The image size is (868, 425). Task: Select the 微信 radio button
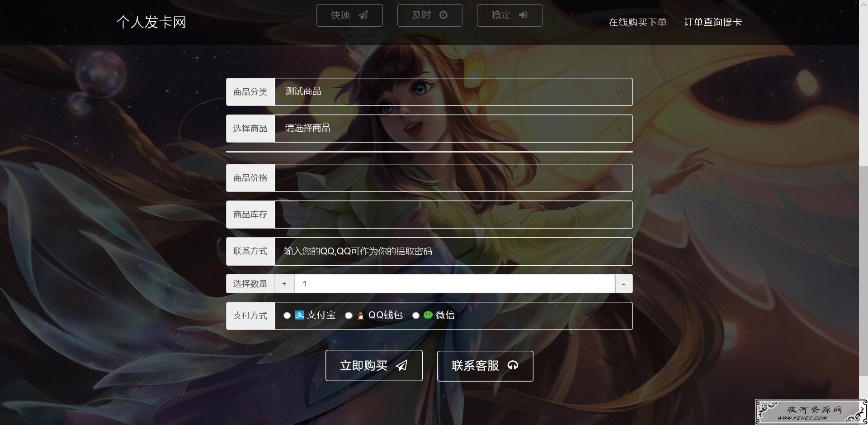(x=416, y=315)
